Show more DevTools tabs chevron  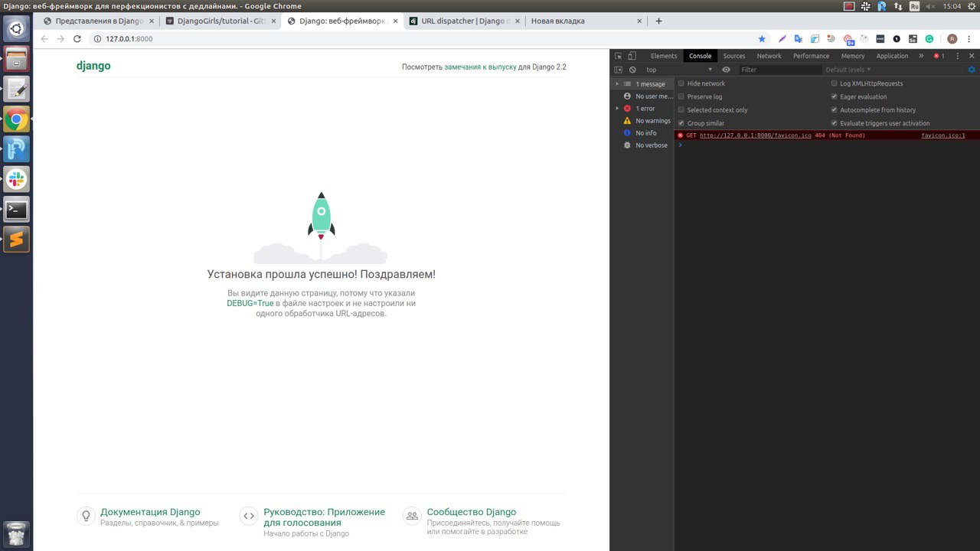tap(921, 56)
